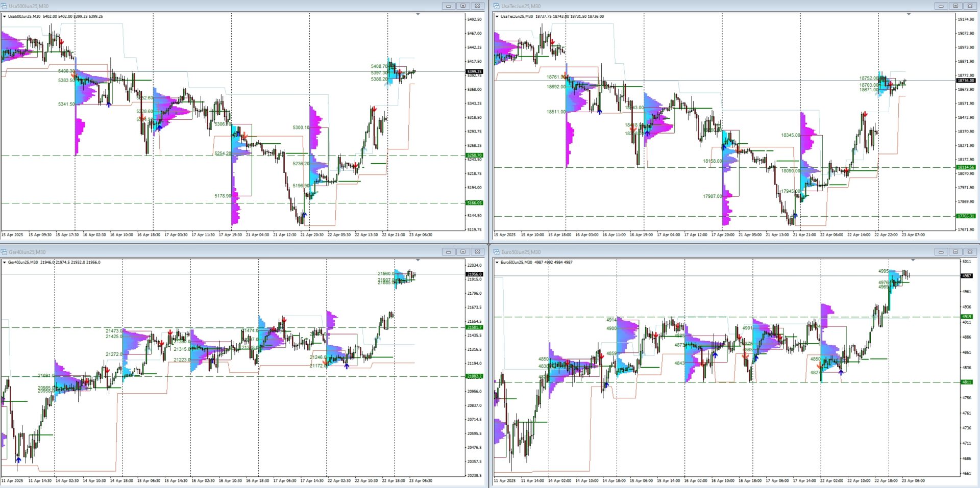Viewport: 980px width, 488px height.
Task: Close the Euro50Jun25 chart window
Action: [970, 252]
